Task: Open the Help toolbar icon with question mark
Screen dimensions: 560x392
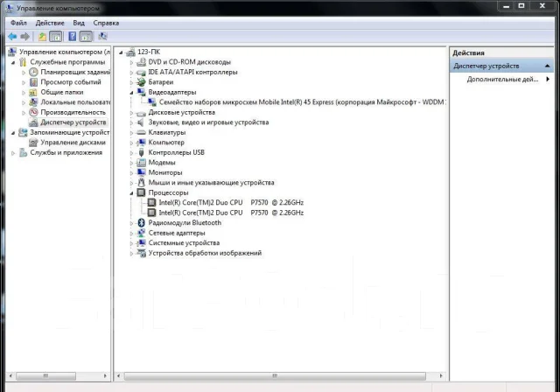Action: pyautogui.click(x=73, y=37)
